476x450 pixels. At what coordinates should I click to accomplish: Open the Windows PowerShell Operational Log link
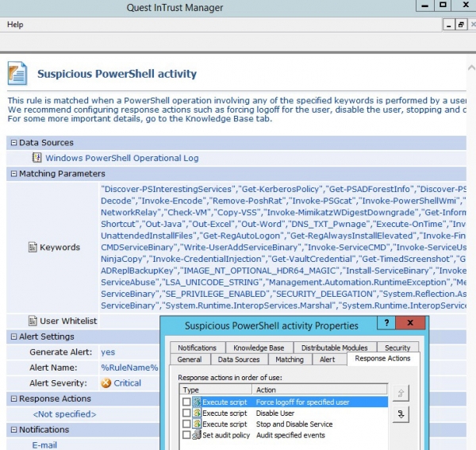pyautogui.click(x=121, y=158)
